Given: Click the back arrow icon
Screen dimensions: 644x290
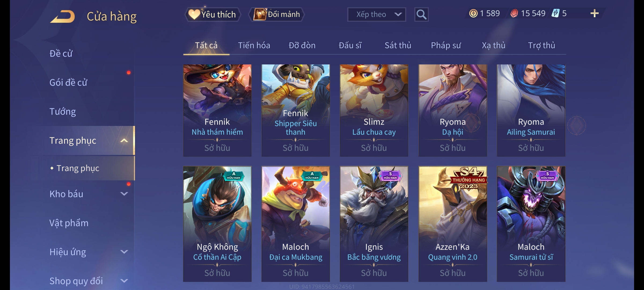Looking at the screenshot, I should point(63,17).
